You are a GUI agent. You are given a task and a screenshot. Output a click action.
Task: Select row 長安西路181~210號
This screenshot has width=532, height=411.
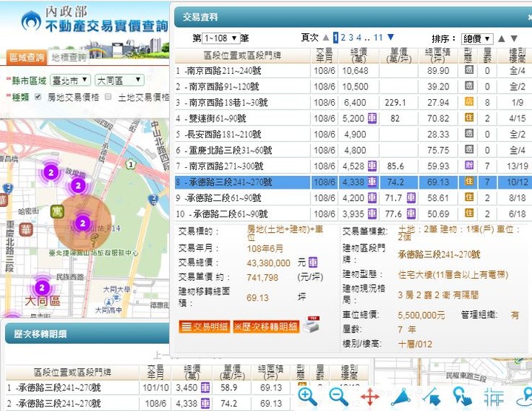(352, 134)
